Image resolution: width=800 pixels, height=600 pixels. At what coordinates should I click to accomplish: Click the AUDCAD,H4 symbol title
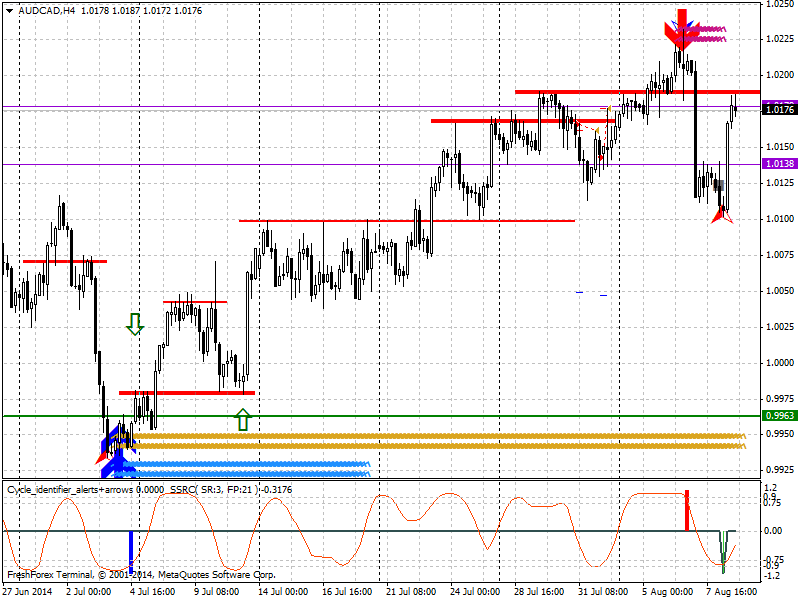tap(46, 11)
